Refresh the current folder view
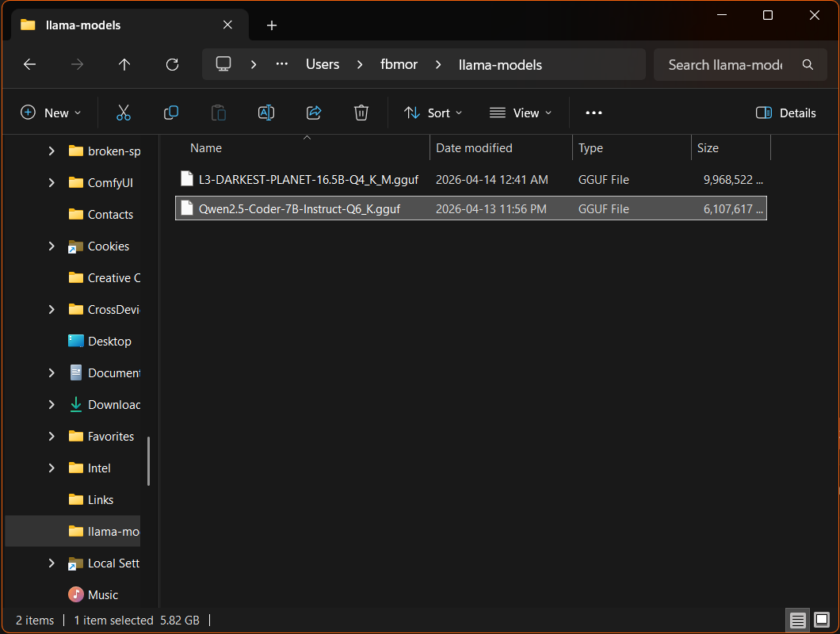The image size is (840, 634). 172,65
